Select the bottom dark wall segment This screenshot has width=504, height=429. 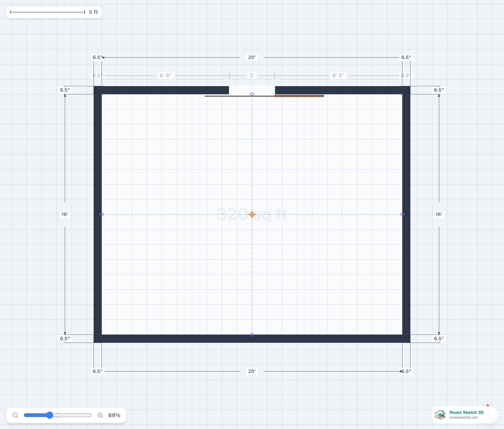(x=252, y=339)
